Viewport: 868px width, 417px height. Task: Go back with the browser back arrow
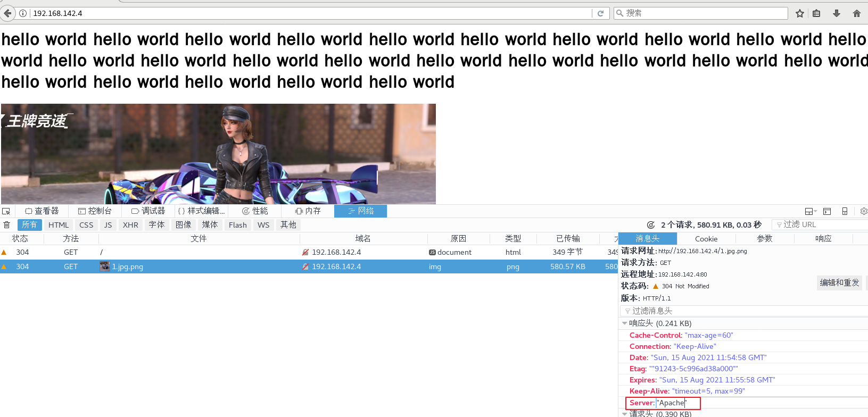7,13
